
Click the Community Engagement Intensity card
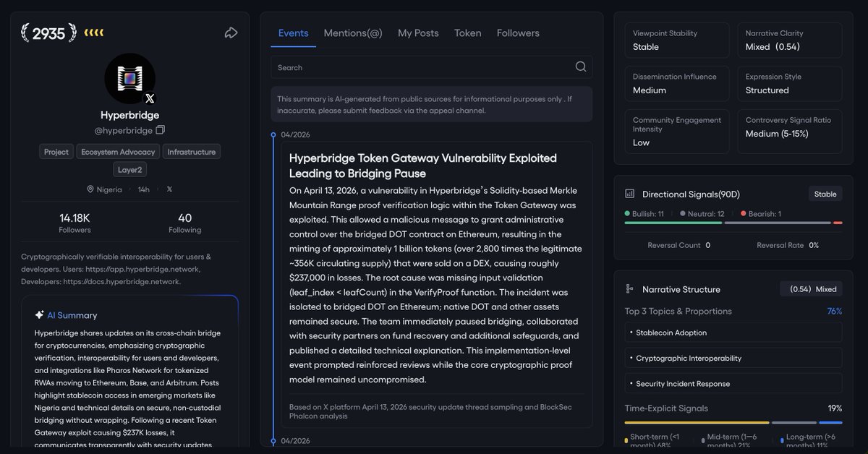pyautogui.click(x=676, y=132)
